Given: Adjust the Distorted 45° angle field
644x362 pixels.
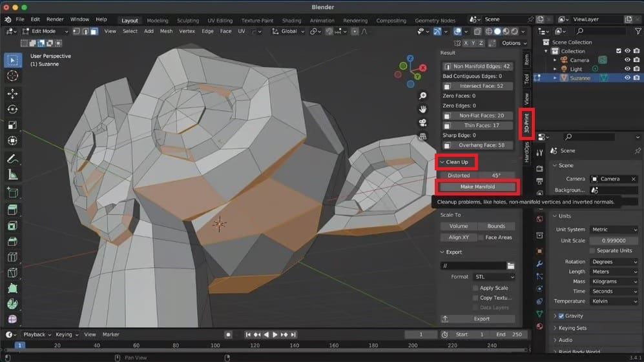Looking at the screenshot, I should (477, 176).
